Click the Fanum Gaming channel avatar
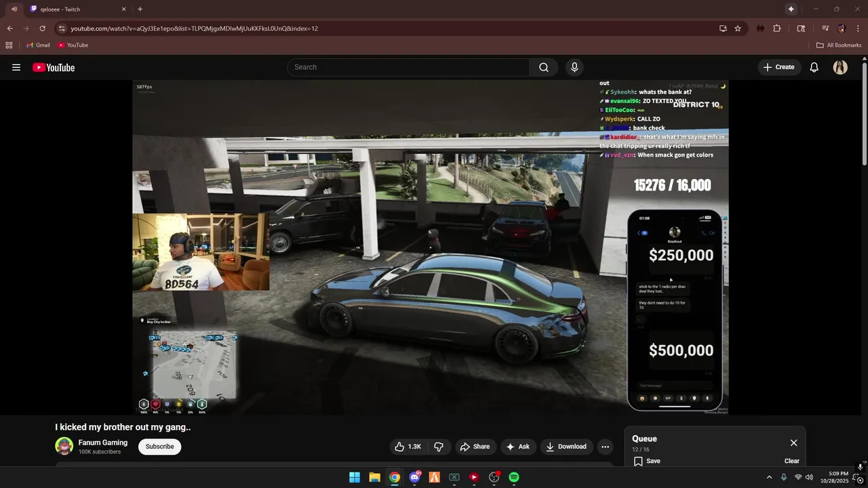The width and height of the screenshot is (868, 488). point(64,446)
